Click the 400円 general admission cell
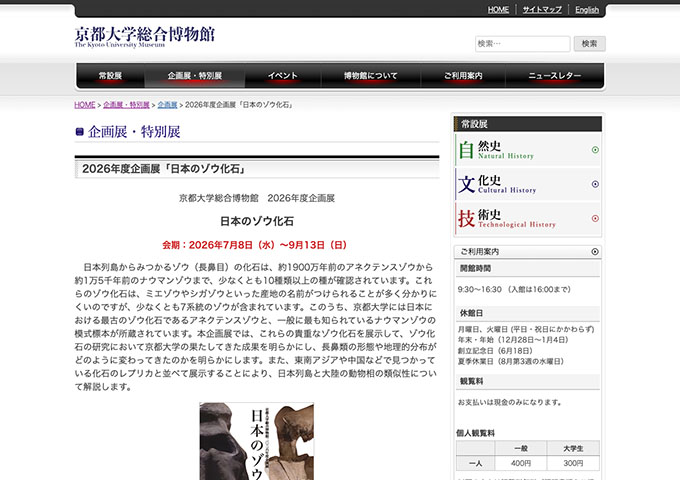The width and height of the screenshot is (680, 480). point(521,463)
